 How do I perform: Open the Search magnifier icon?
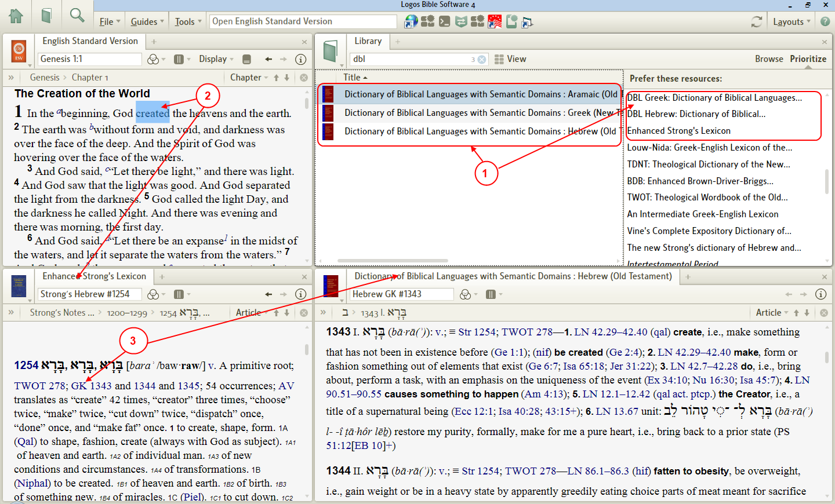77,15
